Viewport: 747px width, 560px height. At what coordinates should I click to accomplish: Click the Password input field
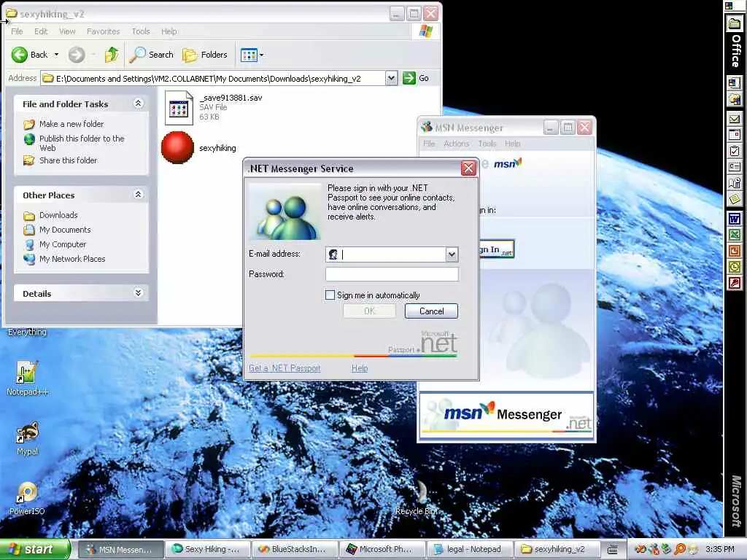(x=392, y=274)
